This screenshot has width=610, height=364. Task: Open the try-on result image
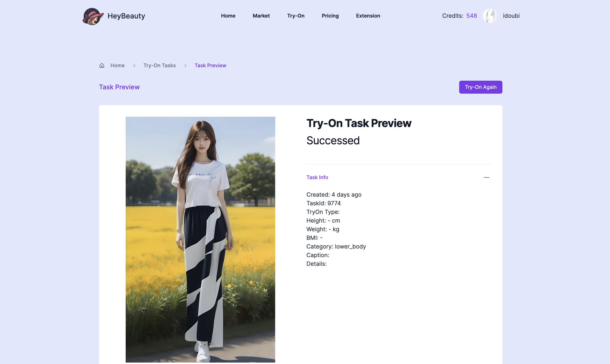tap(200, 239)
